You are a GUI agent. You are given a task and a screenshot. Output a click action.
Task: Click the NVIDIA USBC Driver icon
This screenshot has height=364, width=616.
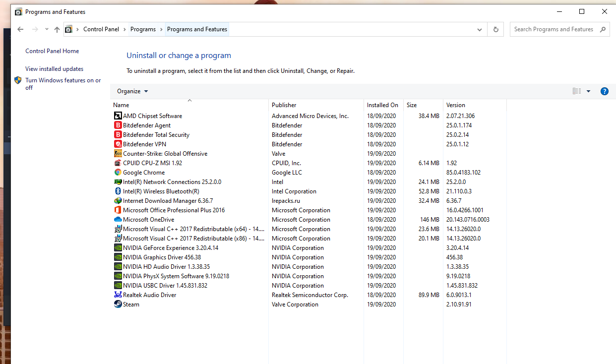click(118, 286)
